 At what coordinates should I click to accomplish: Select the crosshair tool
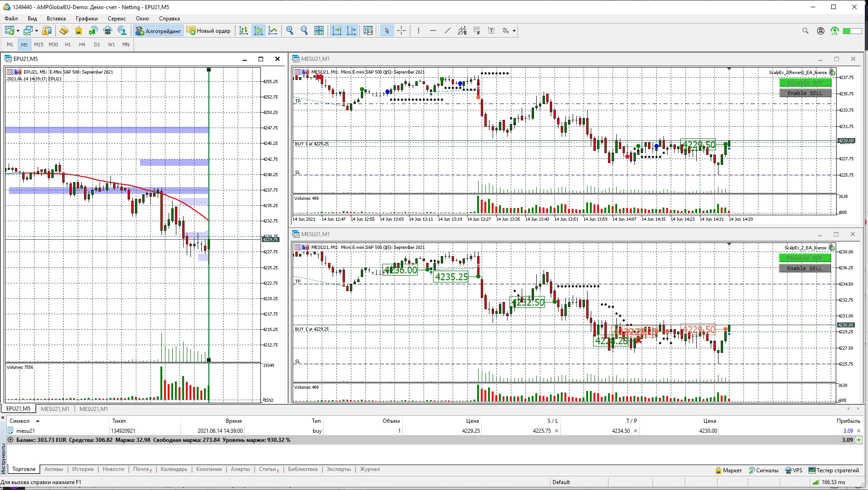tap(401, 31)
